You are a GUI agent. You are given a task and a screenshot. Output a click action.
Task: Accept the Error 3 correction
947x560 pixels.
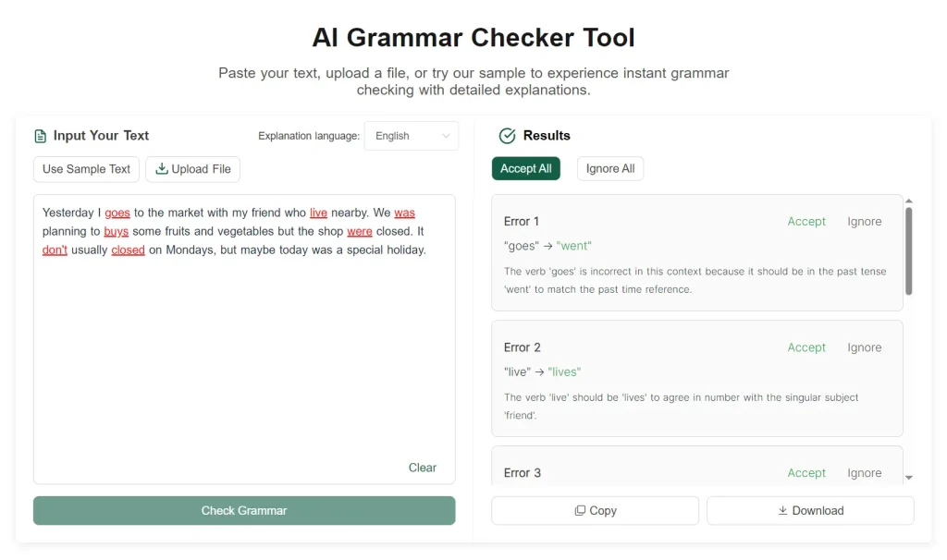(x=806, y=472)
